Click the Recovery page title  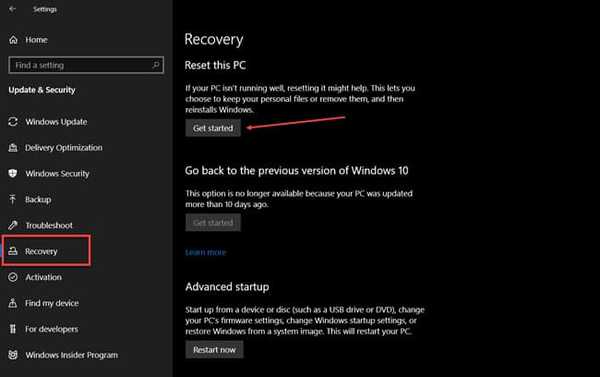click(x=214, y=39)
